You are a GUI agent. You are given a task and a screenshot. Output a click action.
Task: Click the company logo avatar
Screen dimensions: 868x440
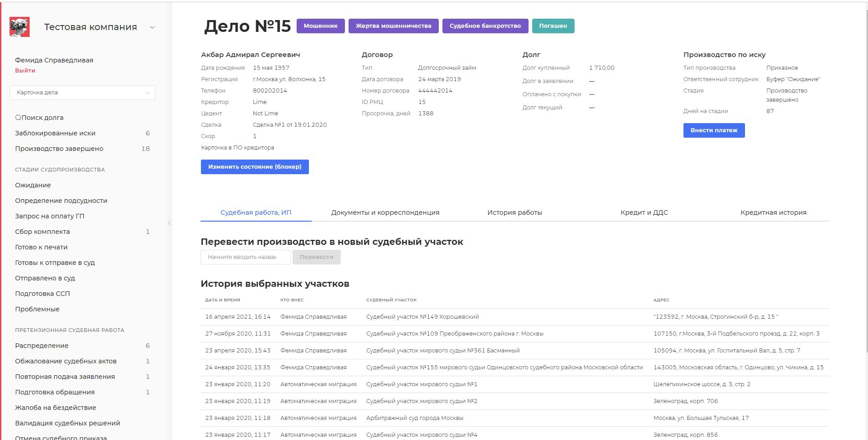20,27
